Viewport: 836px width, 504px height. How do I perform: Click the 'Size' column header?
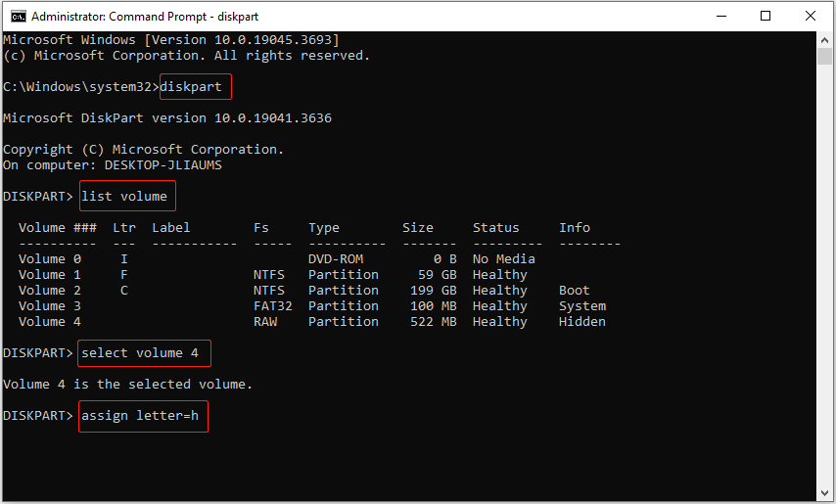coord(418,227)
